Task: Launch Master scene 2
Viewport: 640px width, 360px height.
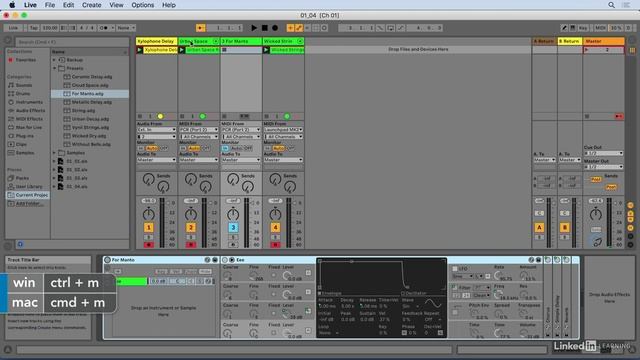Action: (x=587, y=50)
